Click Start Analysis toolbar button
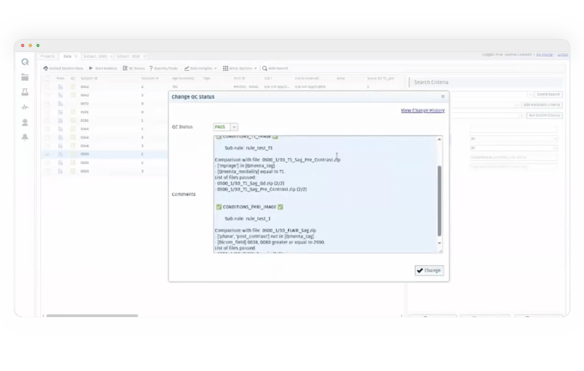Image resolution: width=584 pixels, height=371 pixels. 103,68
